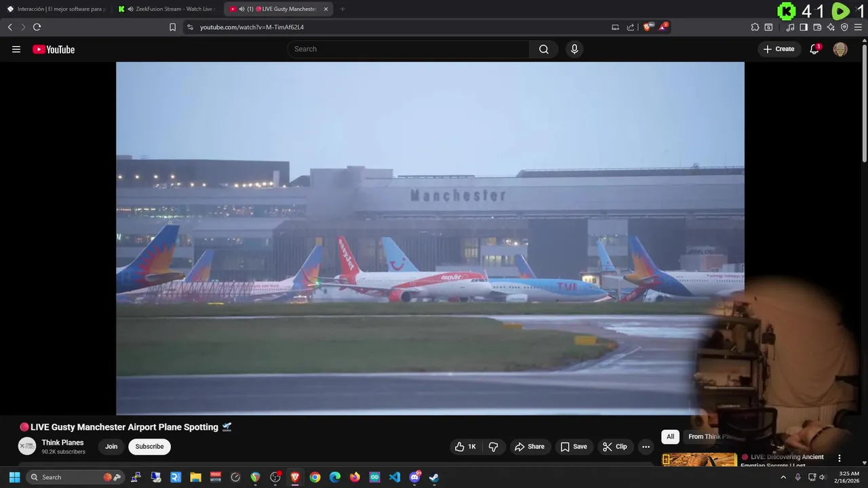
Task: Click the Brave Shields lion icon
Action: (648, 27)
